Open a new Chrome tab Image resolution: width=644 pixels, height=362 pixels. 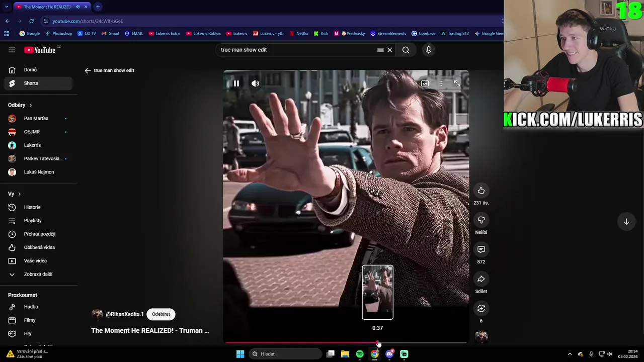pos(98,7)
